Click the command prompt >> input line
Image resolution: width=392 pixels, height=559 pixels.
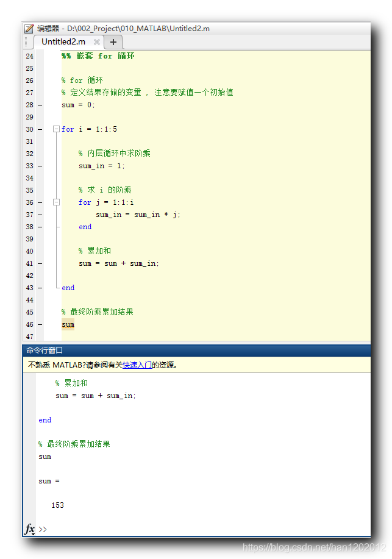203,529
